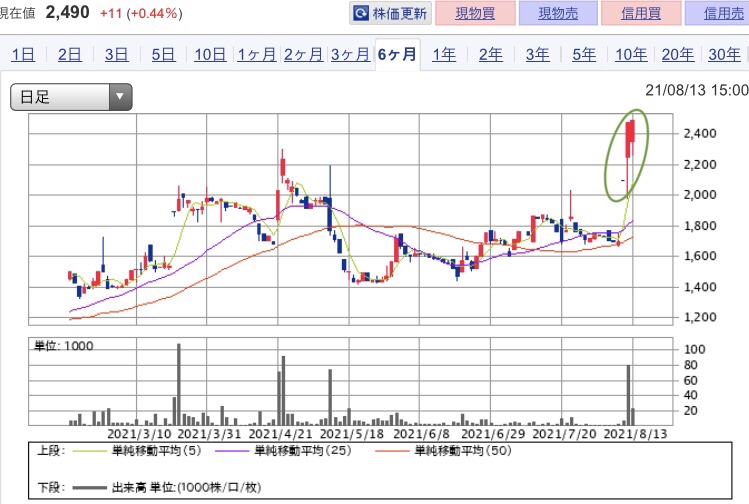Viewport: 749px width, 504px height.
Task: Switch to the 2ヶ月 chart range
Action: (x=303, y=55)
